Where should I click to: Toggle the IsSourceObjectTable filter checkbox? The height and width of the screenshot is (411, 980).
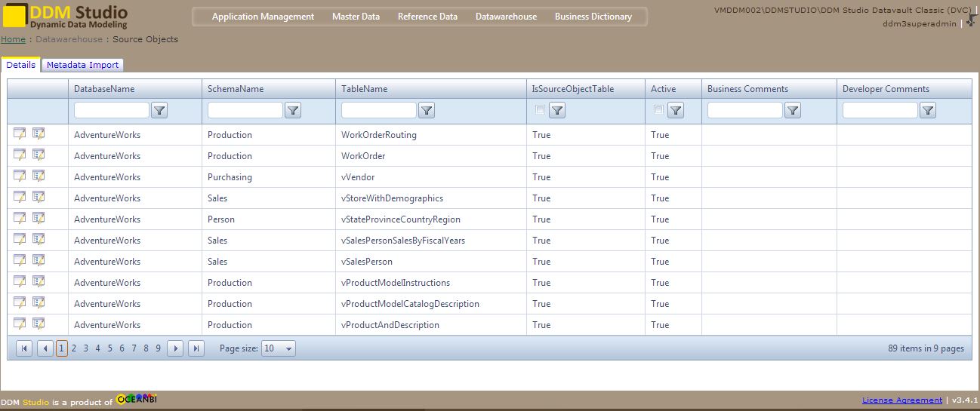coord(539,110)
